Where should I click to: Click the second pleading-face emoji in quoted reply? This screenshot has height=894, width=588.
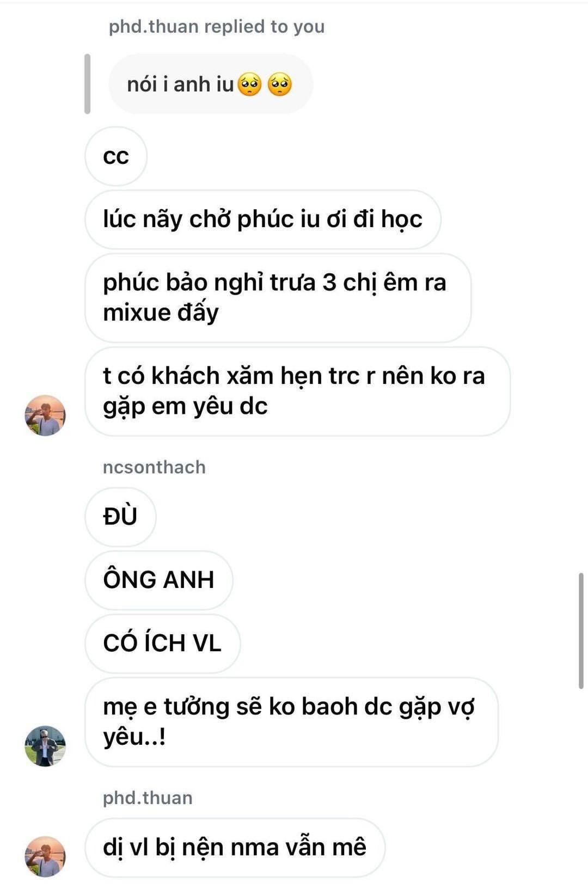(280, 85)
